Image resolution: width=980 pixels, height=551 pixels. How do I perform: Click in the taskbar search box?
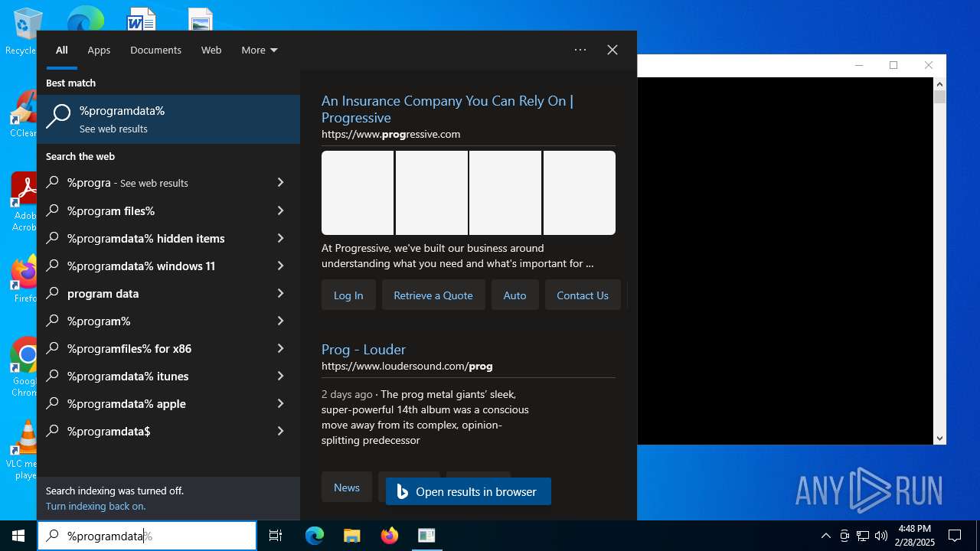pyautogui.click(x=147, y=536)
